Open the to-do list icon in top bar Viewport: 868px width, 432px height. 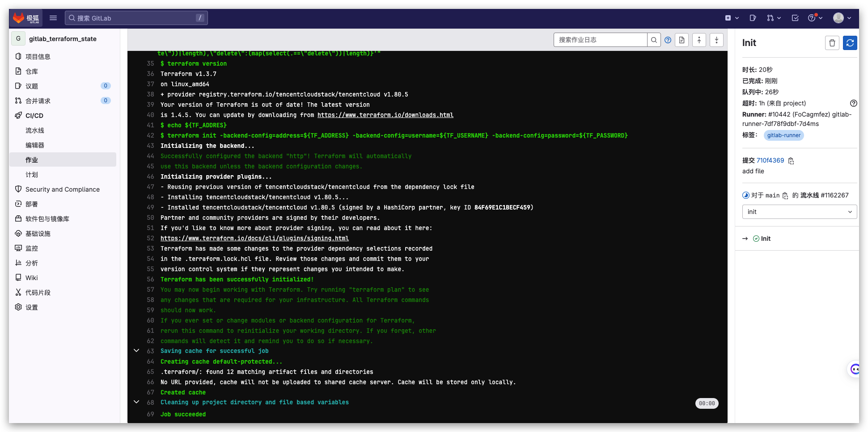pyautogui.click(x=795, y=18)
